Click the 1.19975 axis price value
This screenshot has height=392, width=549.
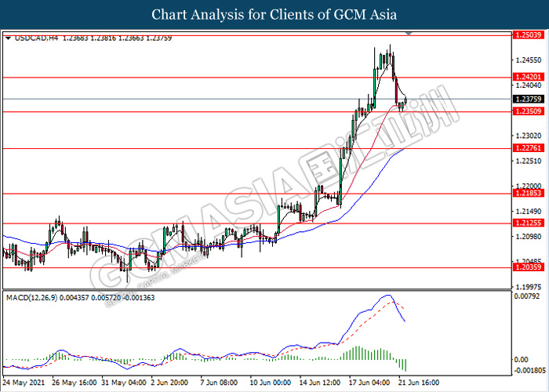529,287
